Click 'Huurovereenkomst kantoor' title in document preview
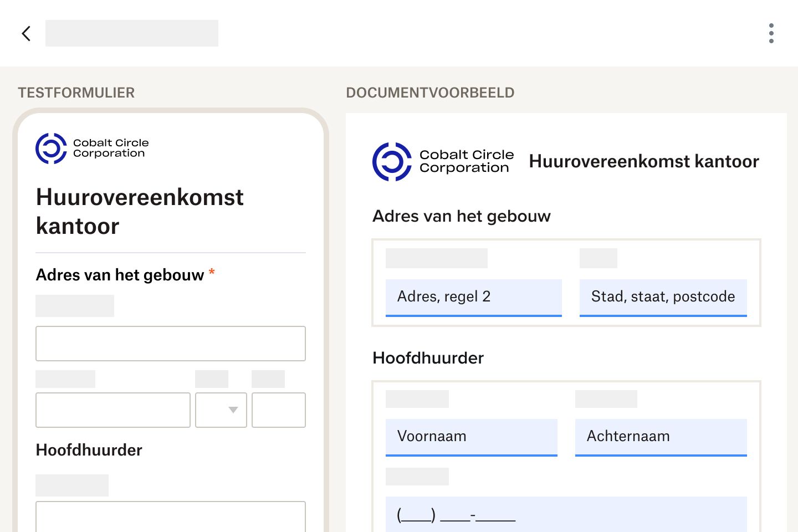 pyautogui.click(x=644, y=161)
